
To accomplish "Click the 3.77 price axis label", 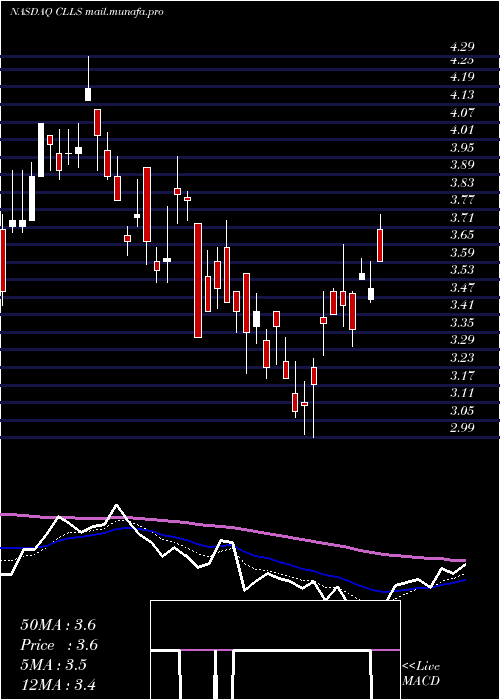I will 462,200.
